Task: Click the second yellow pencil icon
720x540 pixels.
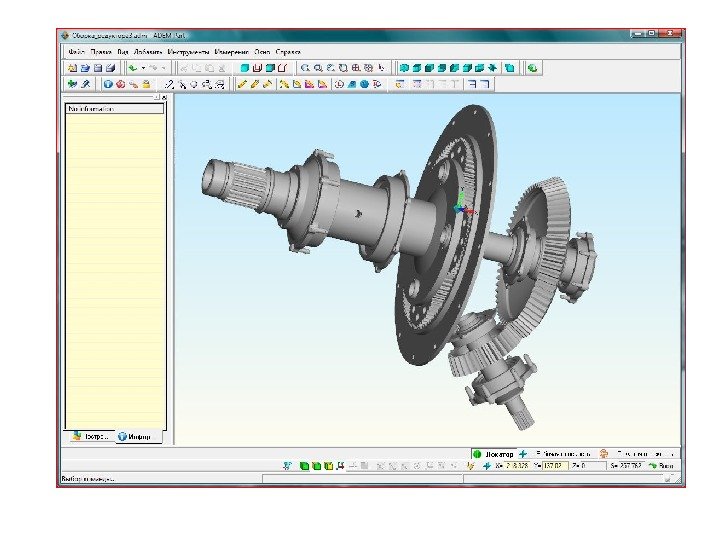Action: tap(254, 84)
